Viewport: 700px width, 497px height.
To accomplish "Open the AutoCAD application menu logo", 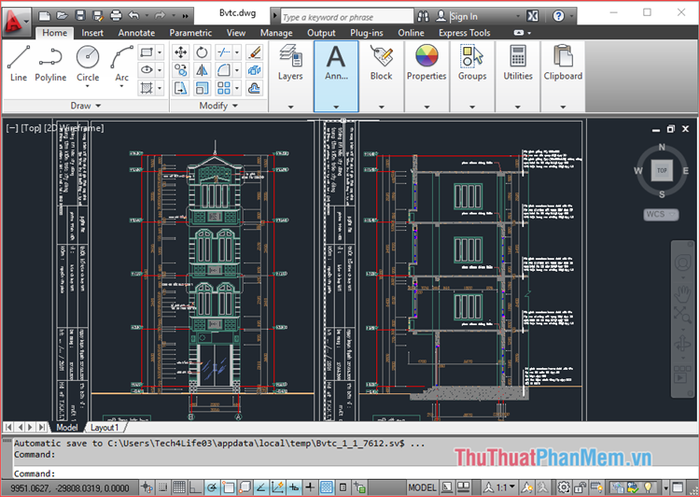I will 15,21.
